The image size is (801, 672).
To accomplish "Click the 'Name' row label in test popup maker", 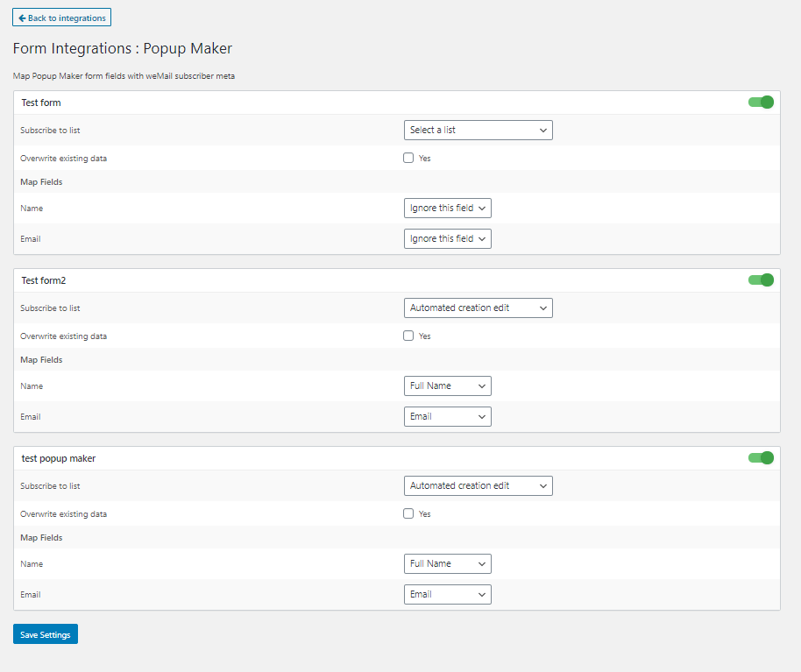I will point(32,563).
